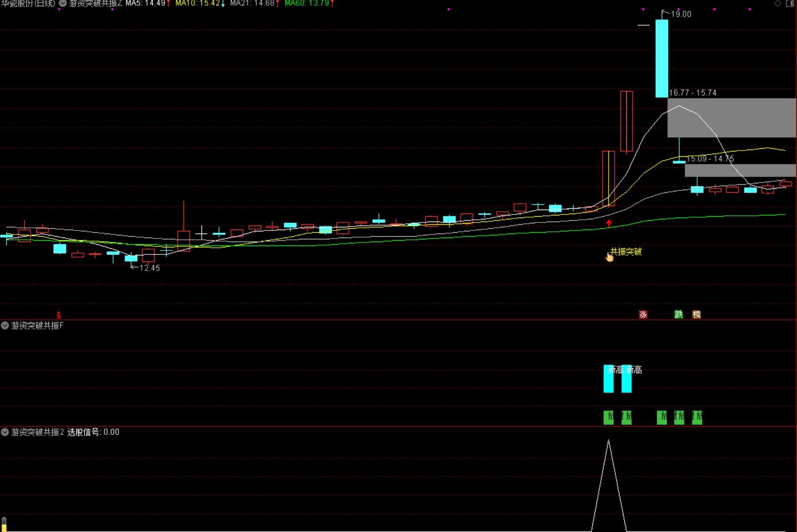Click the 游资突破共振Z indicator name
Viewport: 797px width, 532px height.
pos(95,3)
